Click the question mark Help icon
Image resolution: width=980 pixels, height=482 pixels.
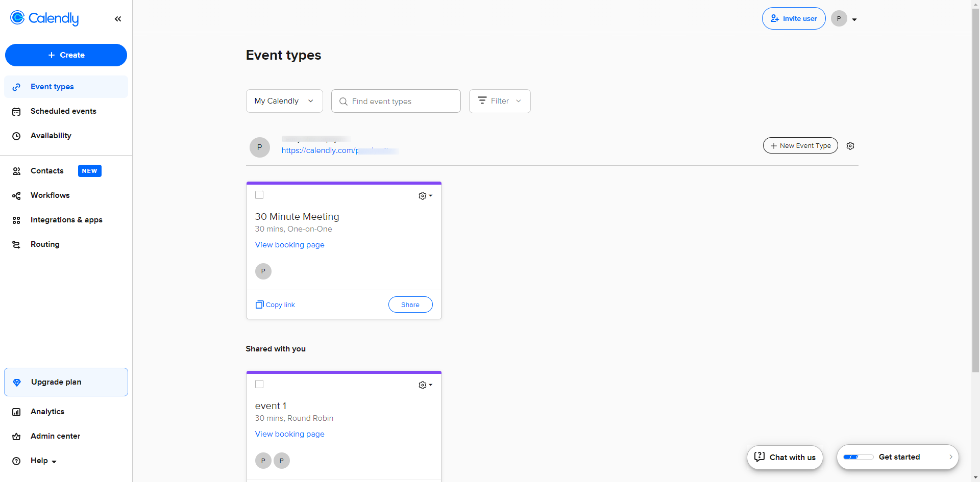[16, 461]
